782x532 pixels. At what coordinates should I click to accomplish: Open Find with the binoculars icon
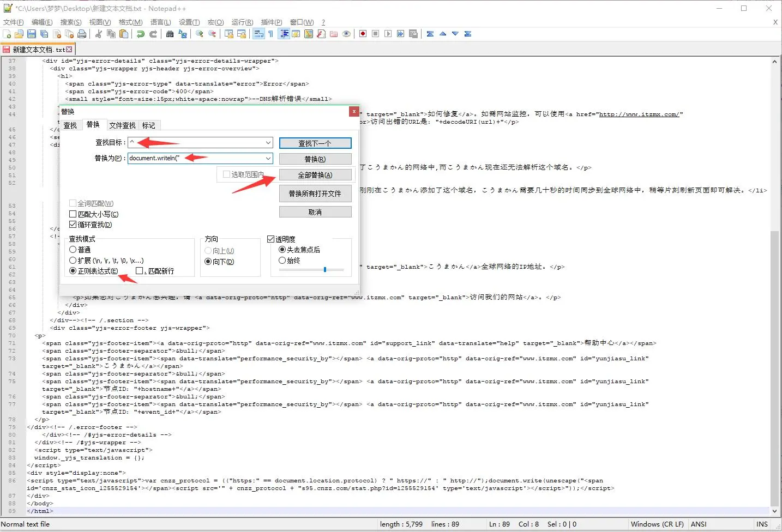coord(170,34)
